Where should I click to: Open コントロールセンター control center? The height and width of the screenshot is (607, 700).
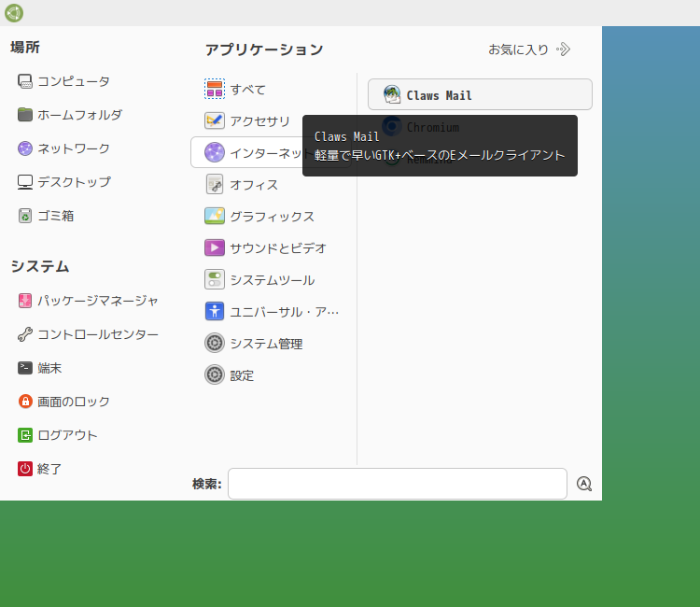point(88,334)
